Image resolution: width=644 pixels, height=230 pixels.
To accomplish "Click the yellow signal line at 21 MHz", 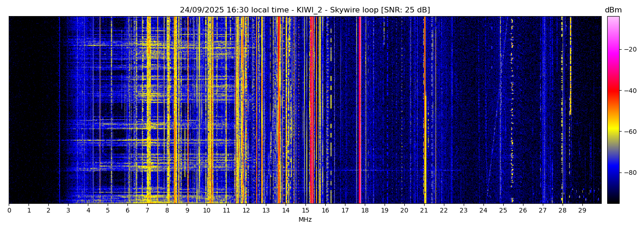I will point(425,138).
